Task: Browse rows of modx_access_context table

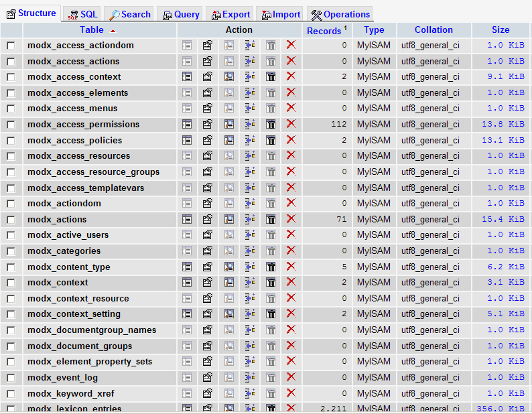Action: [187, 77]
